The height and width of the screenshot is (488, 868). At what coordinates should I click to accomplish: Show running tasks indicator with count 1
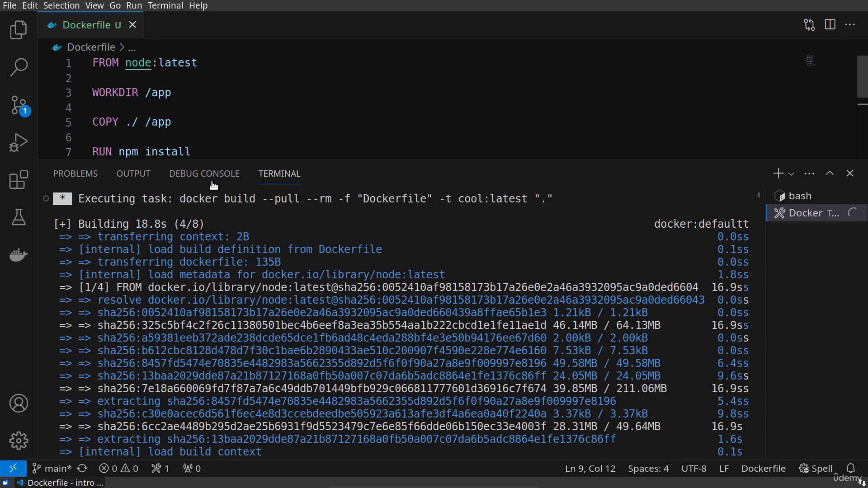coord(160,468)
